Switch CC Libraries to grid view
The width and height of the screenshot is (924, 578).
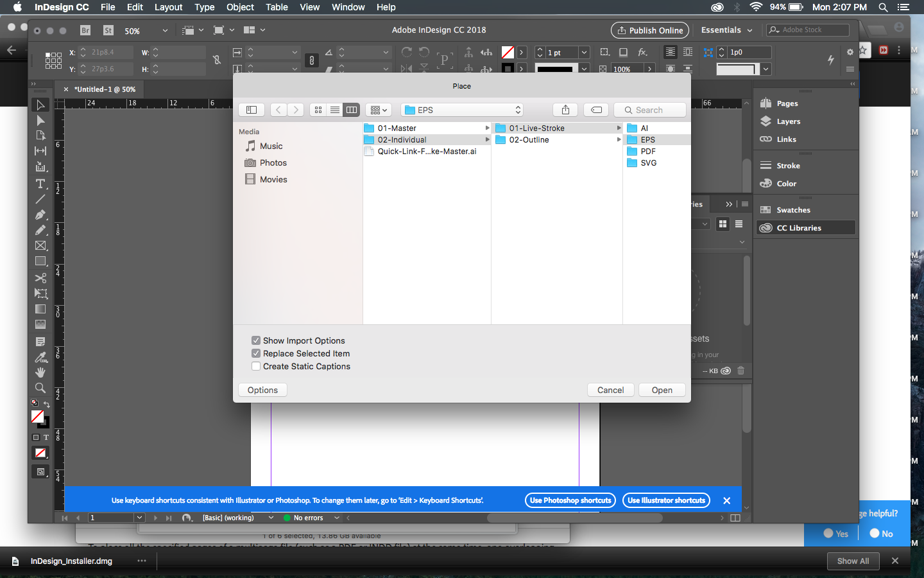[x=723, y=223]
